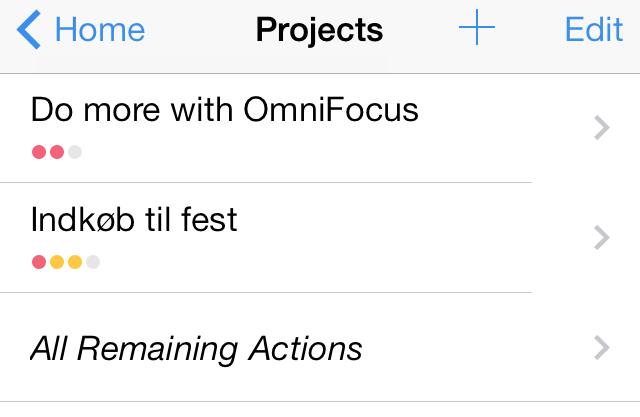Click the first yellow dot under Indkøb til fest
Image resolution: width=640 pixels, height=417 pixels.
pos(57,262)
